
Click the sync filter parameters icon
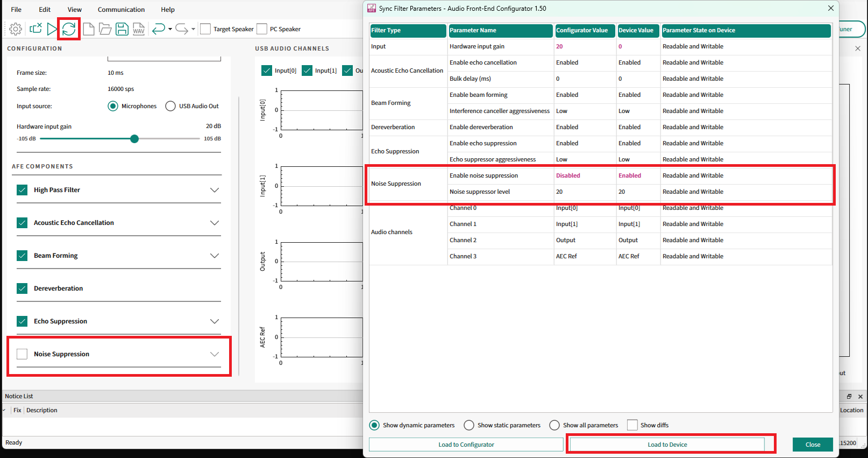[x=69, y=29]
